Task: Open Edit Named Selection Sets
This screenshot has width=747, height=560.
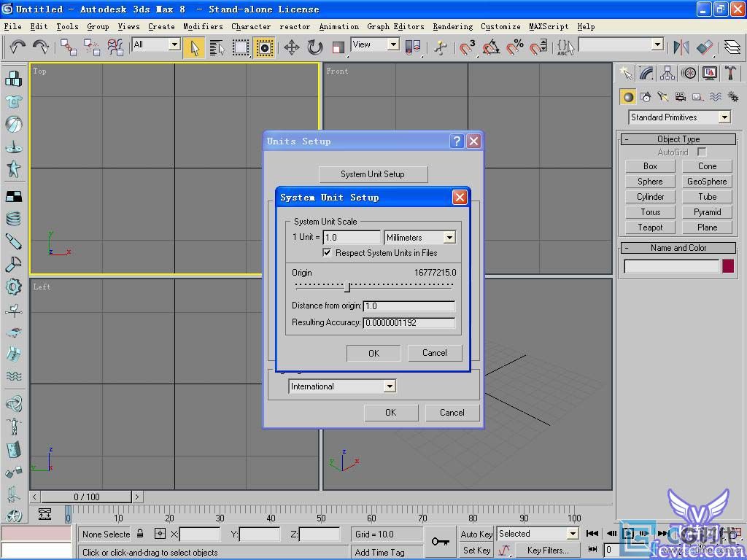Action: click(x=565, y=47)
